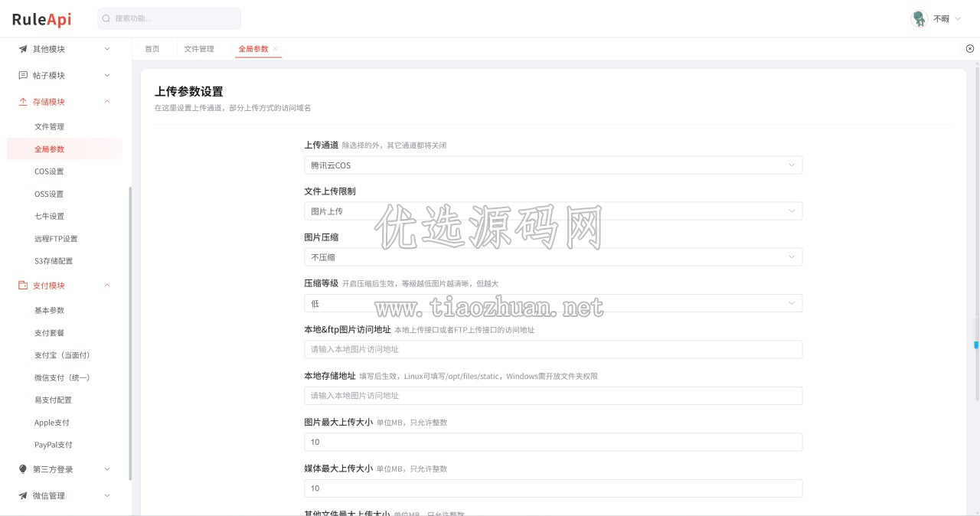
Task: Switch to the 首页 tab
Action: coord(152,48)
